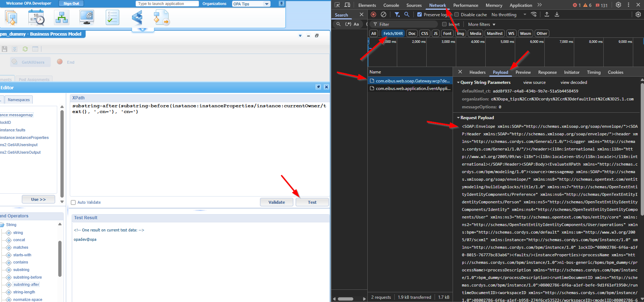The height and width of the screenshot is (302, 644).
Task: Collapse the Request Payload section
Action: point(458,118)
